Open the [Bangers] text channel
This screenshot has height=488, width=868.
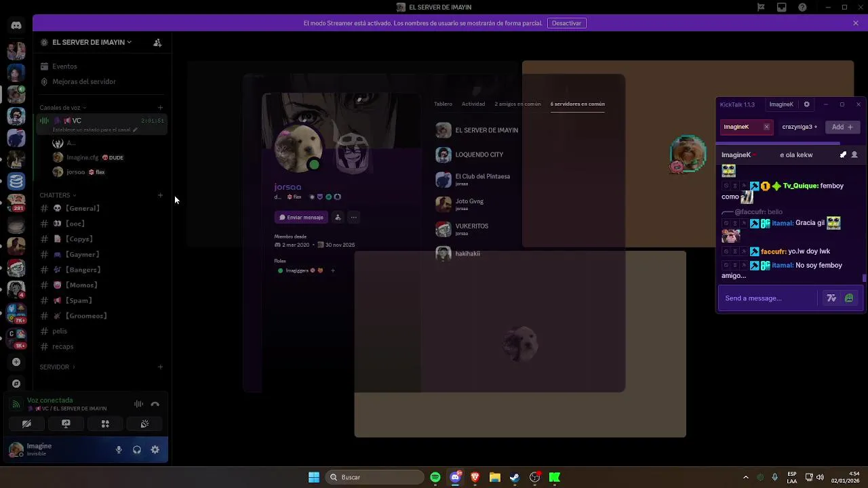[x=102, y=270]
